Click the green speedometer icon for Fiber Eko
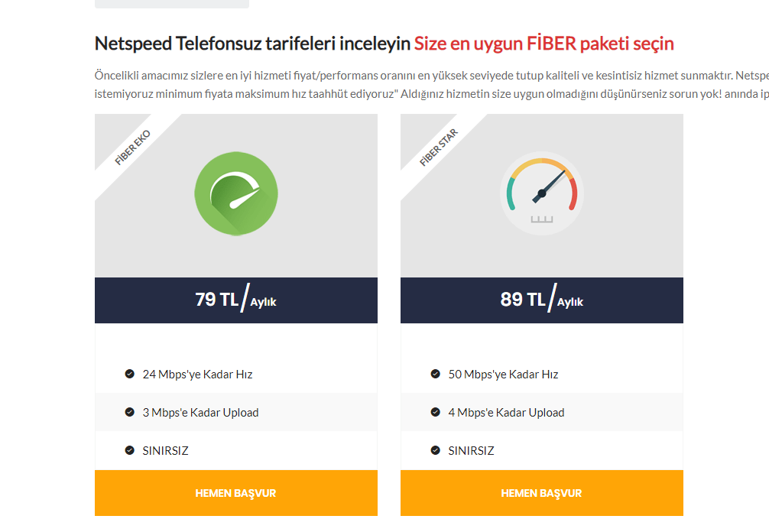Viewport: 769px width, 532px height. click(x=236, y=193)
